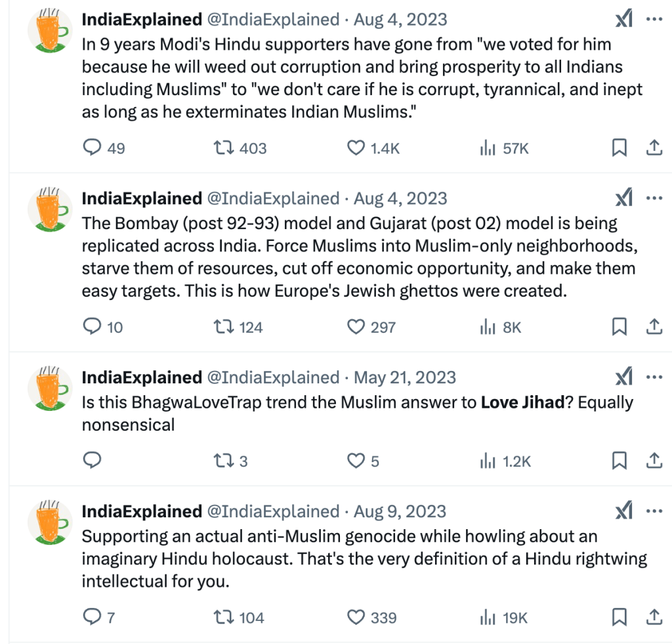Repost the tweet with 124 reposts

[224, 327]
